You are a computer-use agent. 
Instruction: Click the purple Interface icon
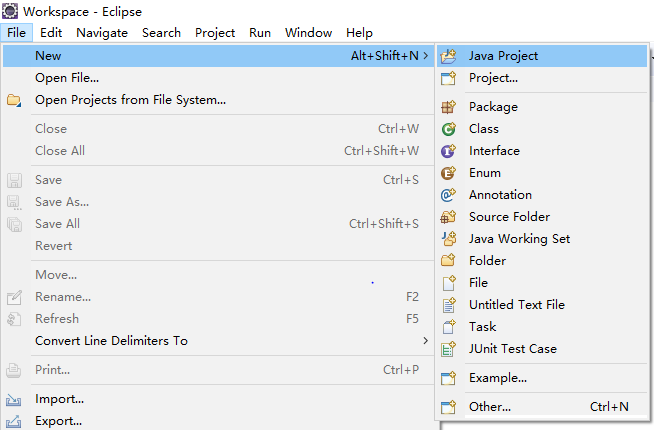(448, 151)
